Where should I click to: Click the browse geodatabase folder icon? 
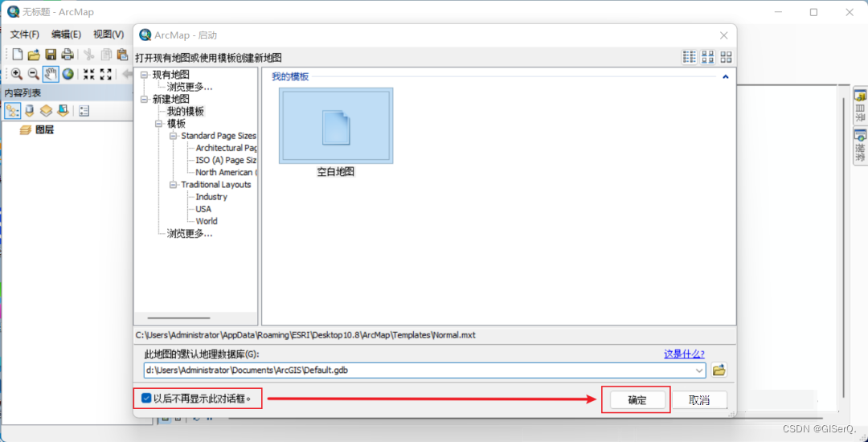(719, 370)
